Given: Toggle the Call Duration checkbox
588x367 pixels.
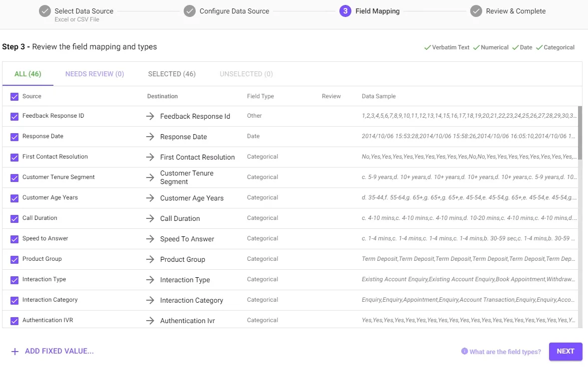Looking at the screenshot, I should (x=14, y=219).
